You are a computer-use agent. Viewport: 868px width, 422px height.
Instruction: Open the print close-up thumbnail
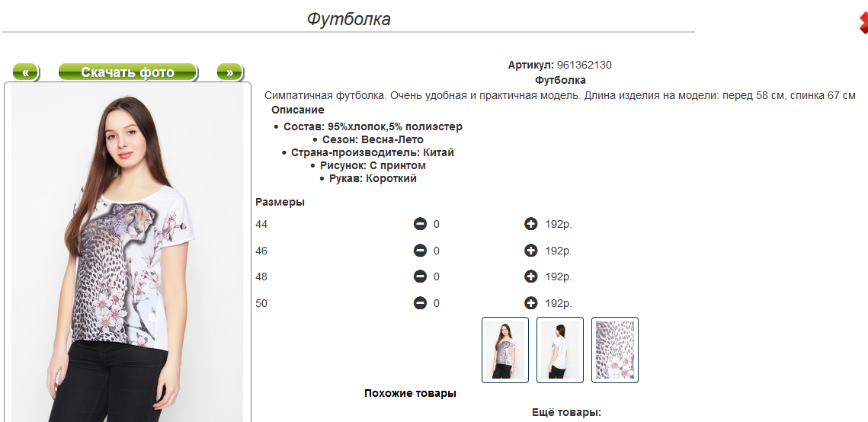point(614,350)
